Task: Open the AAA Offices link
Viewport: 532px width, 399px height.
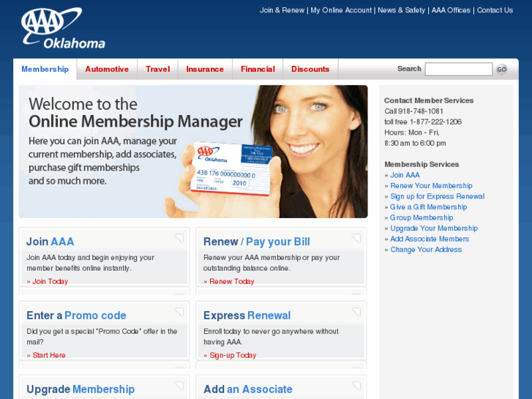Action: [451, 10]
